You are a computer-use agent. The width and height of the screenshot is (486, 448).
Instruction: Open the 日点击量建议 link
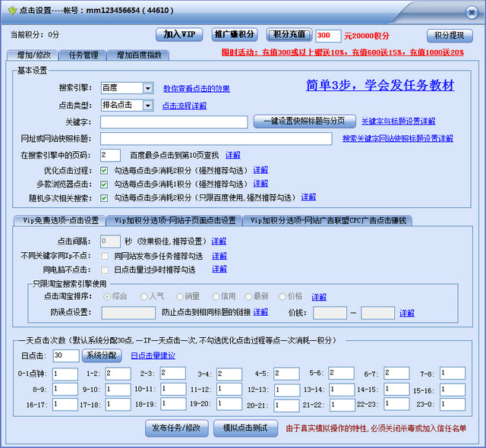(x=153, y=355)
